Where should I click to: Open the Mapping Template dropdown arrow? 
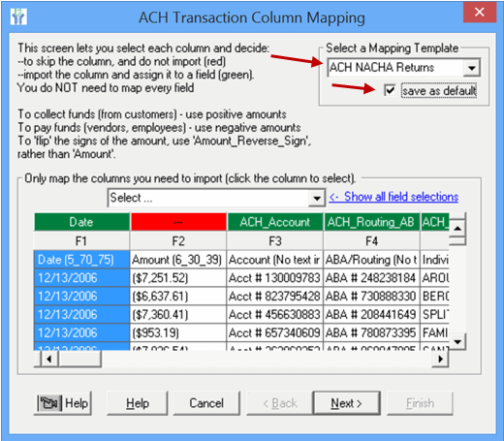pos(472,68)
